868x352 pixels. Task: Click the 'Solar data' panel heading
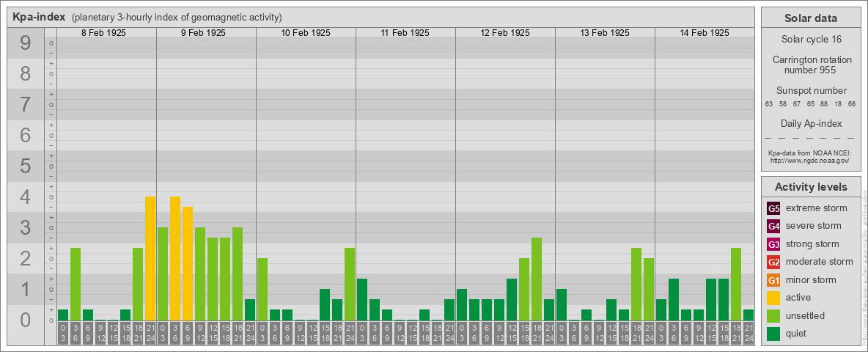[810, 18]
